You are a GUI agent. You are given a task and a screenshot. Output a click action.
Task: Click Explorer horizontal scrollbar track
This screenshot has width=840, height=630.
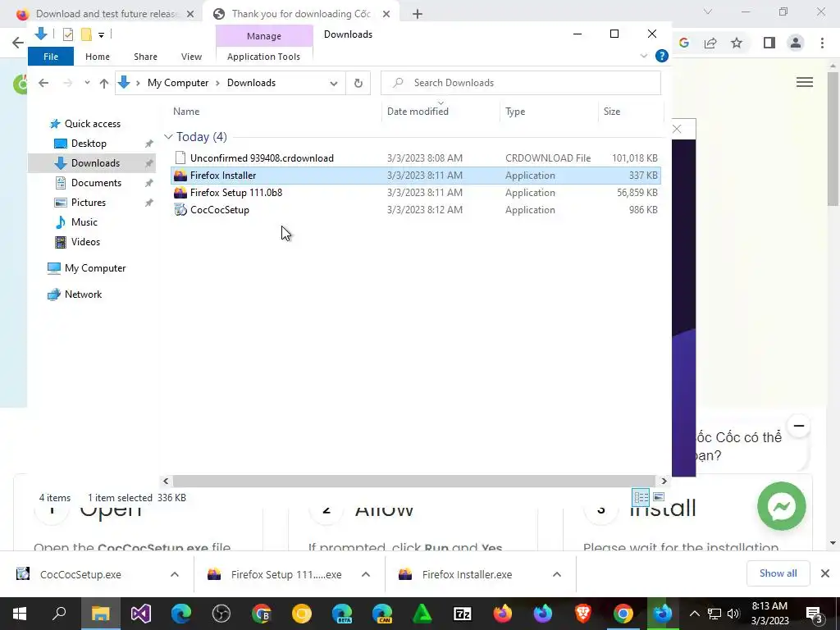pyautogui.click(x=414, y=481)
